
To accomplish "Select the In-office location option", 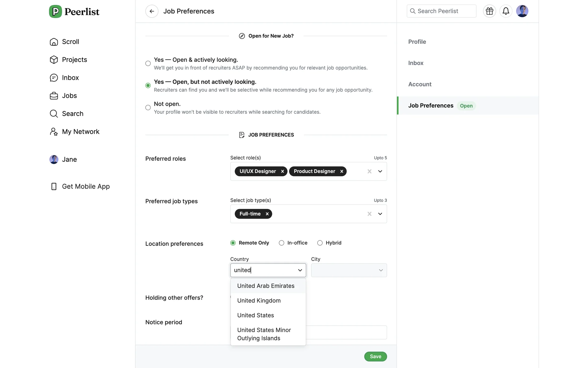I will [x=281, y=243].
